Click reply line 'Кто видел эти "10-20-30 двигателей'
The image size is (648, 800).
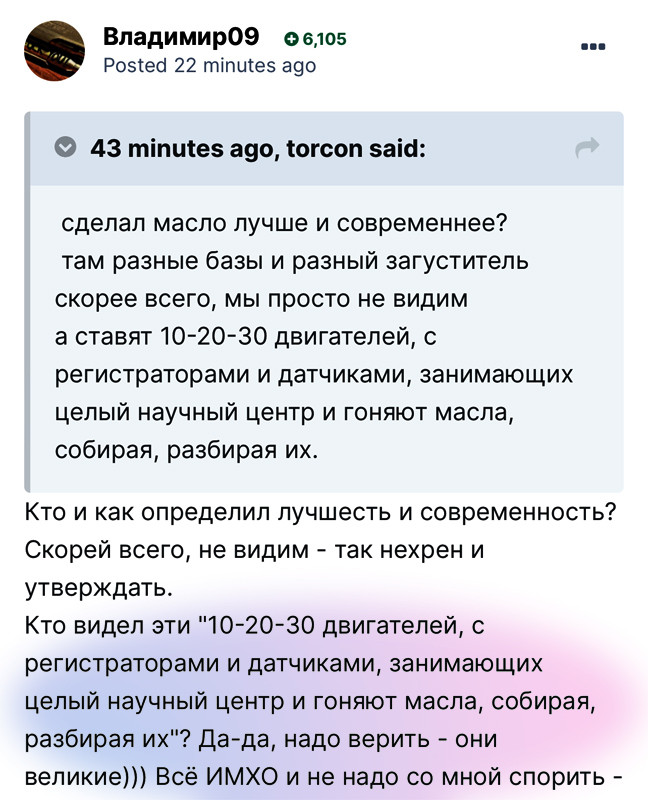(x=254, y=626)
